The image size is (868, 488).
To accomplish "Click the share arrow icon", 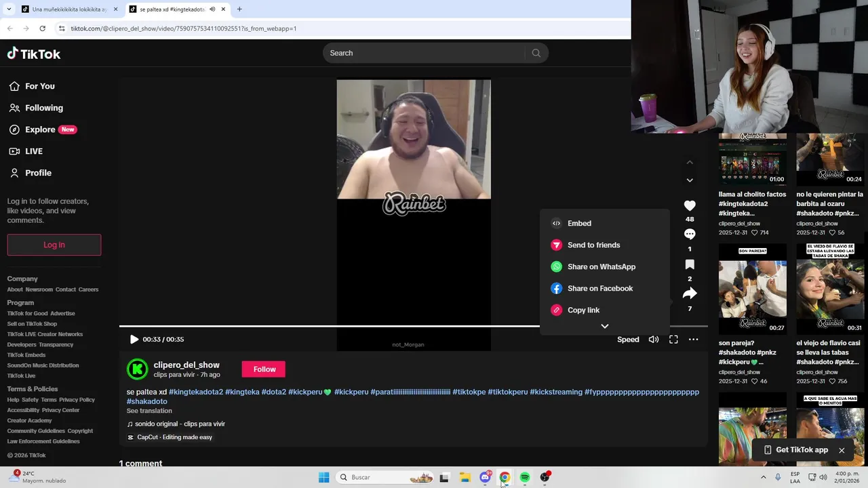I will click(690, 293).
